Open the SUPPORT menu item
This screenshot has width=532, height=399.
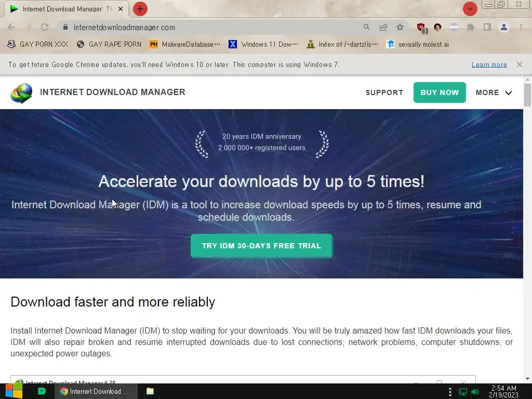tap(384, 92)
